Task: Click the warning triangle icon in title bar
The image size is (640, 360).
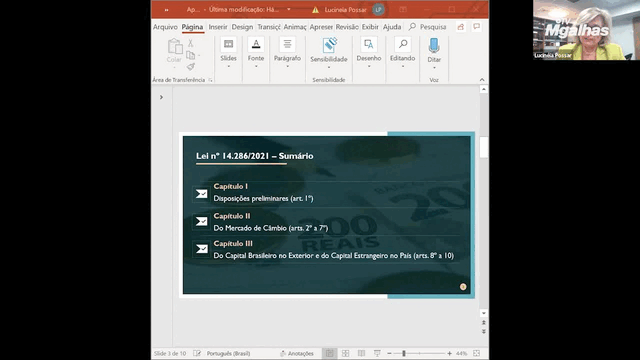Action: (315, 10)
